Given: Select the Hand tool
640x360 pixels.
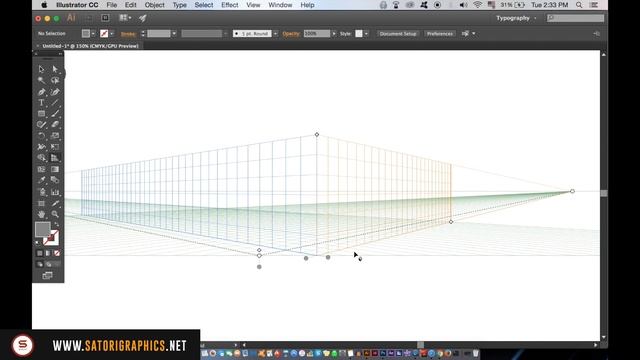Looking at the screenshot, I should 42,214.
